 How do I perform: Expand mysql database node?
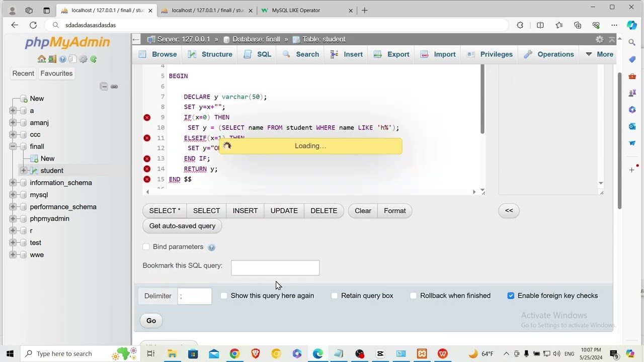(13, 195)
